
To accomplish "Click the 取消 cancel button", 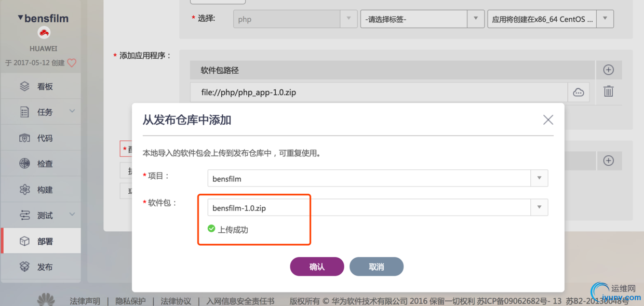I will point(376,267).
